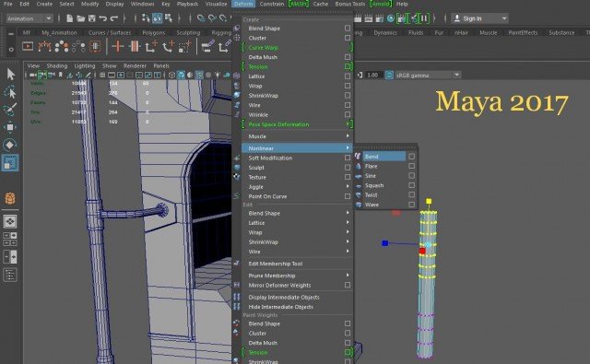Click the blue manipulator handle in viewport
Viewport: 590px width, 364px height.
(385, 243)
